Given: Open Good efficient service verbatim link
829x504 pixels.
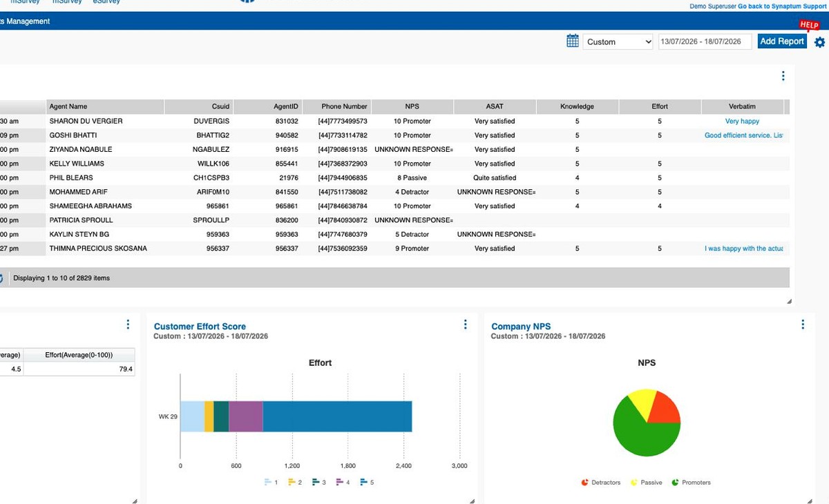Looking at the screenshot, I should coord(743,135).
